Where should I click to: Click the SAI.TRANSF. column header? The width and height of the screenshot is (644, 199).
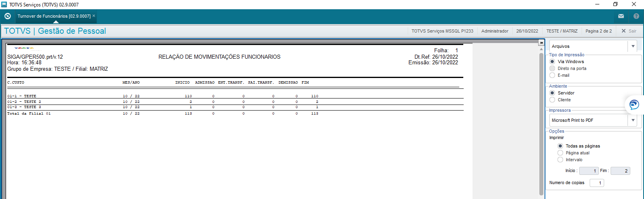pyautogui.click(x=261, y=82)
